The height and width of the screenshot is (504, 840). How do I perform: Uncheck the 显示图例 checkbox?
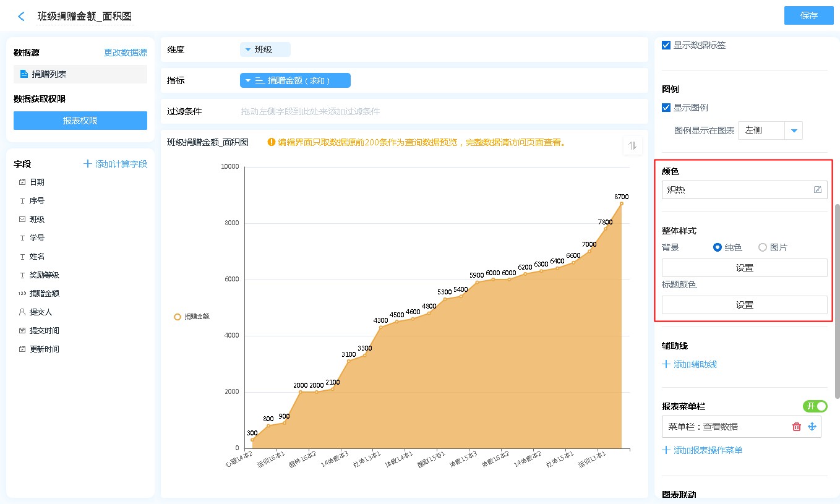tap(666, 108)
